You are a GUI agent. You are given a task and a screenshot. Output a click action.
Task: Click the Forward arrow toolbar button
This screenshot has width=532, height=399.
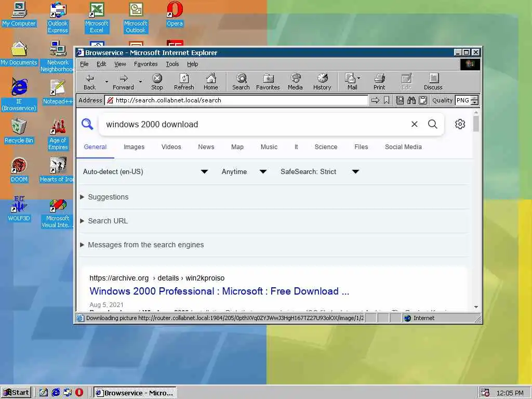pyautogui.click(x=123, y=82)
